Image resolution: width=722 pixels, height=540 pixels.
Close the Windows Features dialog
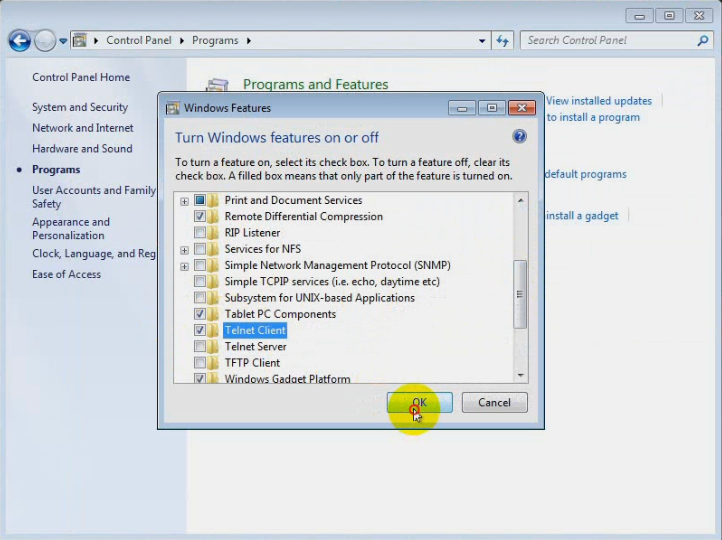pyautogui.click(x=522, y=108)
